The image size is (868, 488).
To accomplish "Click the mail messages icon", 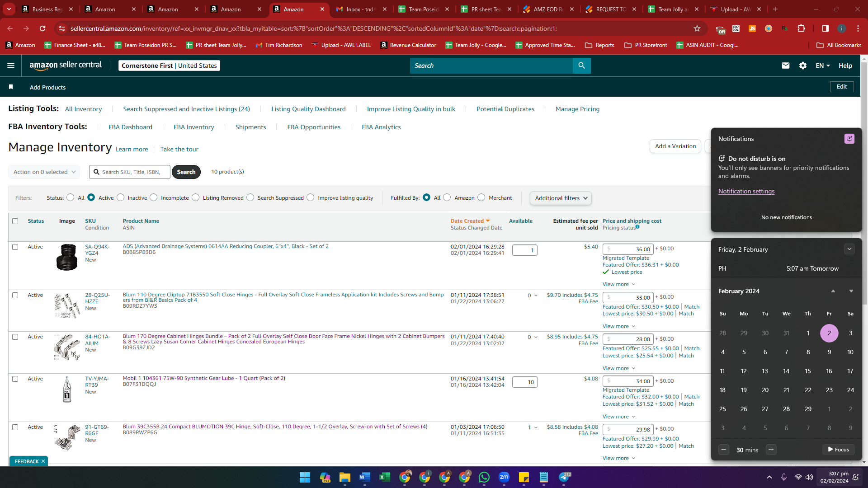I will pyautogui.click(x=786, y=66).
